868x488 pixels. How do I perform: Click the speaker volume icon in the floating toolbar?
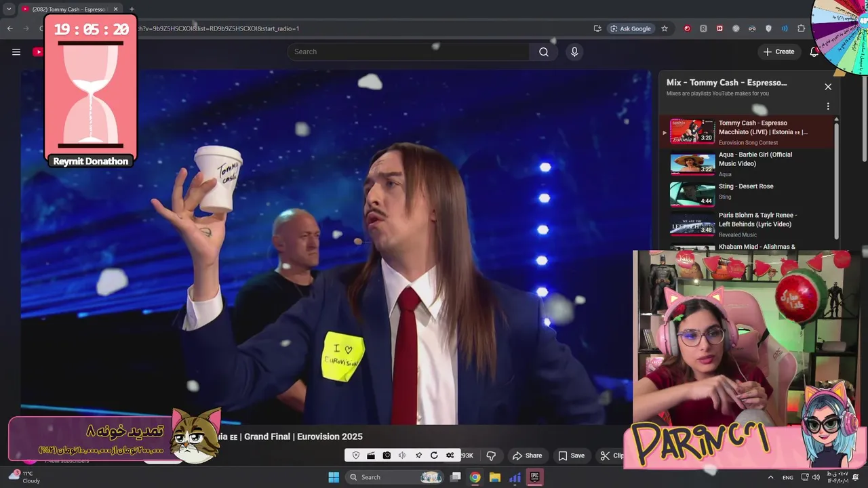[x=402, y=455]
